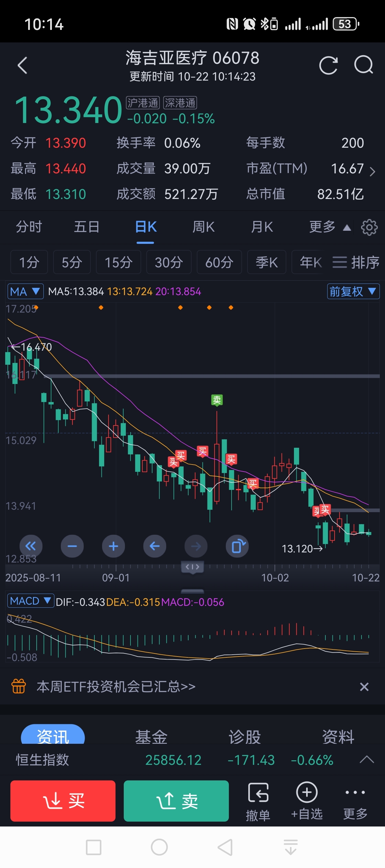Tap the chart resize handle < | >
The image size is (385, 868).
(x=192, y=567)
